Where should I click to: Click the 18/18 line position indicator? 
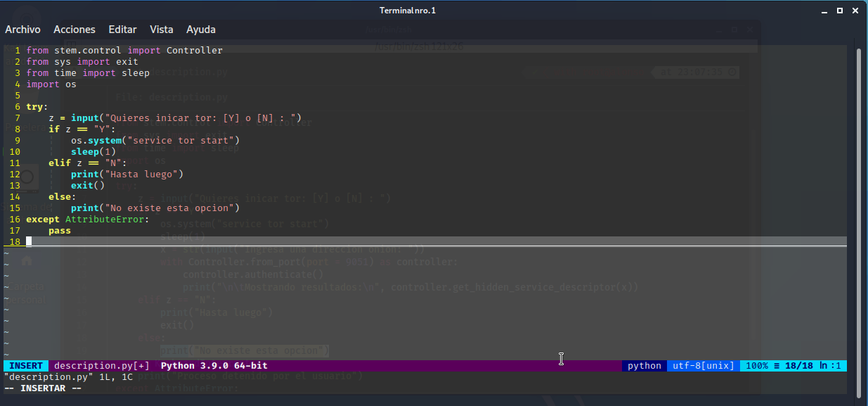click(x=798, y=366)
